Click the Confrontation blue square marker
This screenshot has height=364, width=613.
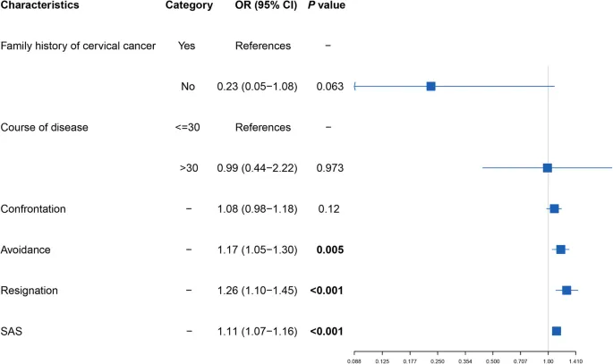(x=554, y=208)
